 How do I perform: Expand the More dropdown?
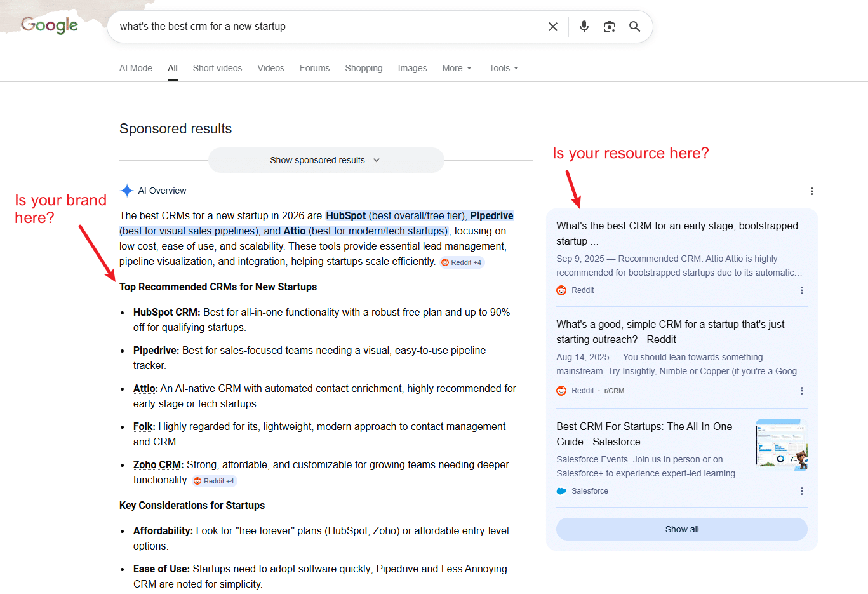tap(457, 68)
